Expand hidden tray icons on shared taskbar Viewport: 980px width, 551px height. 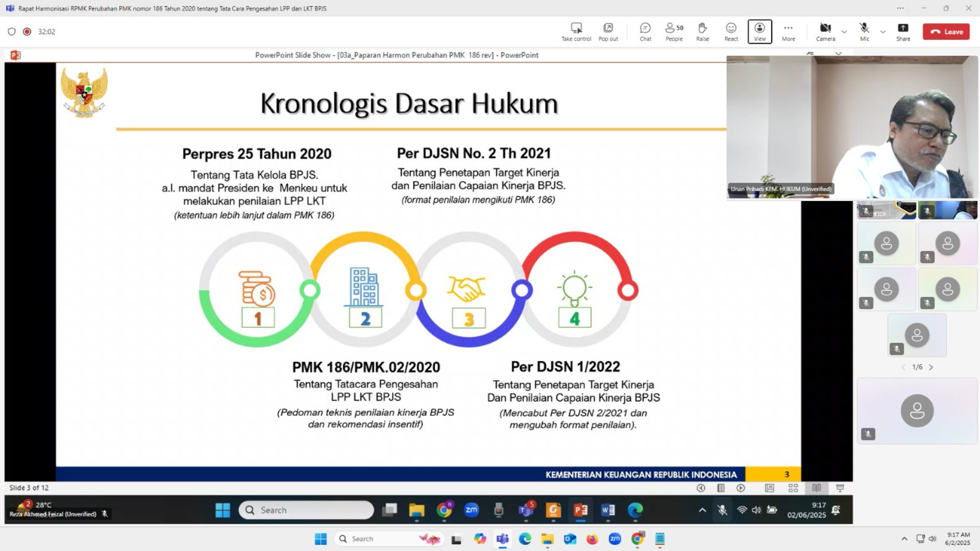click(702, 510)
